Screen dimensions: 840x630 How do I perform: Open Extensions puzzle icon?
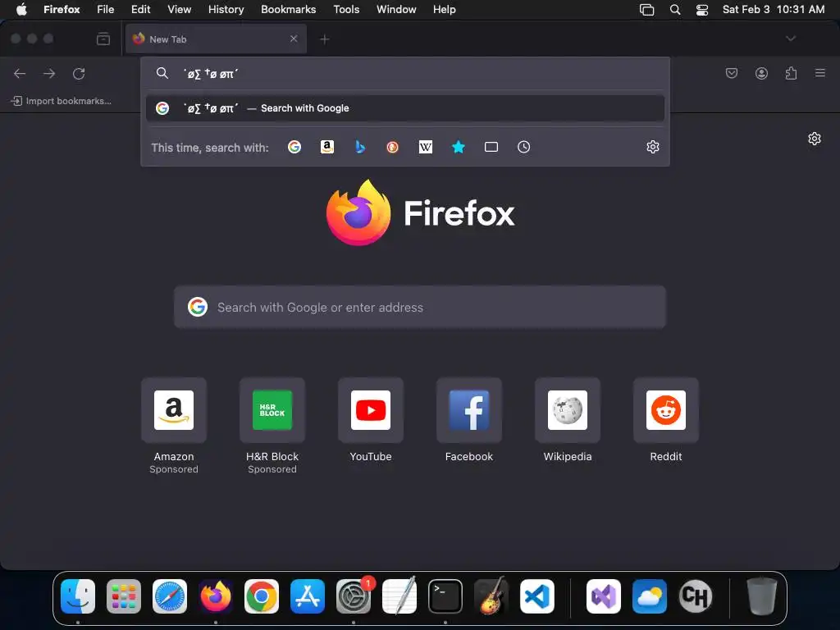(791, 73)
